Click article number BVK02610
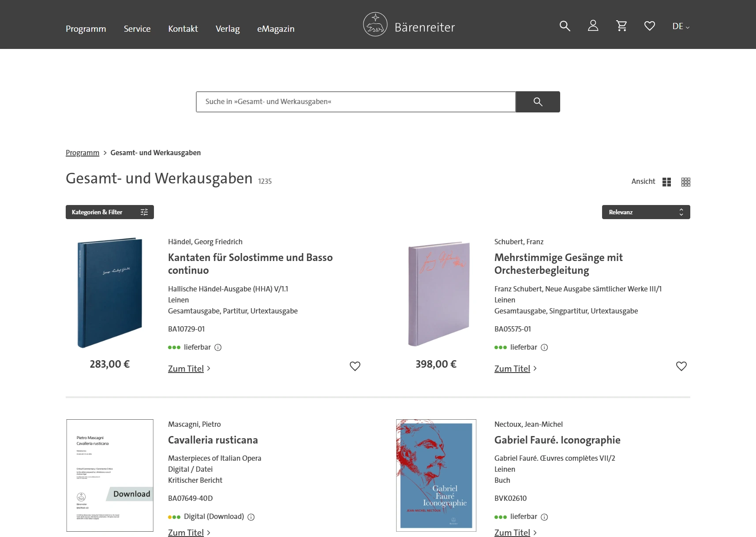 pos(510,498)
